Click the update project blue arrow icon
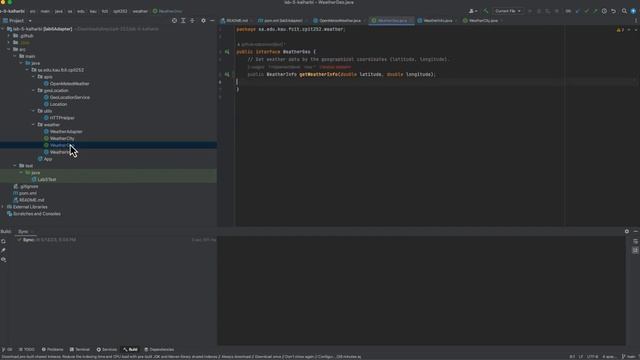The width and height of the screenshot is (640, 360). tap(577, 11)
